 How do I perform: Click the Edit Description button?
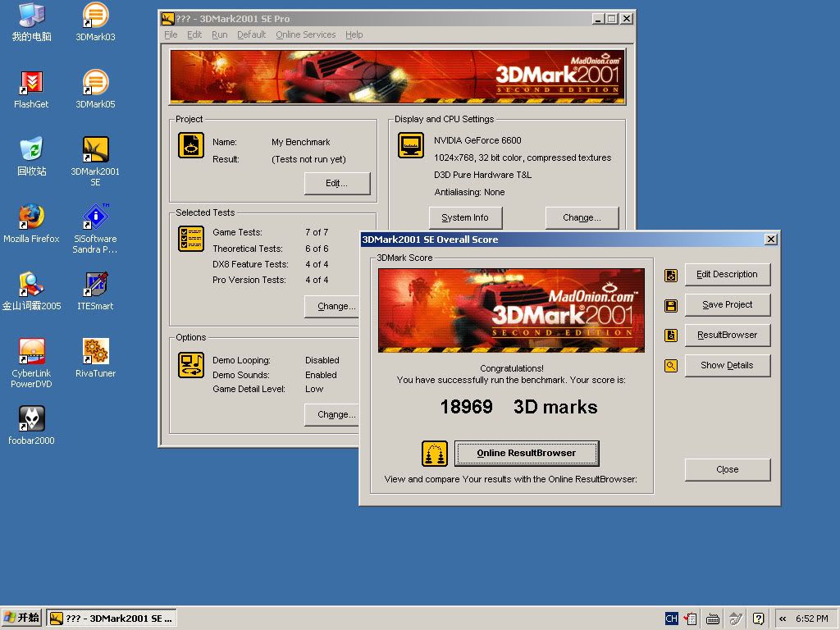coord(728,274)
